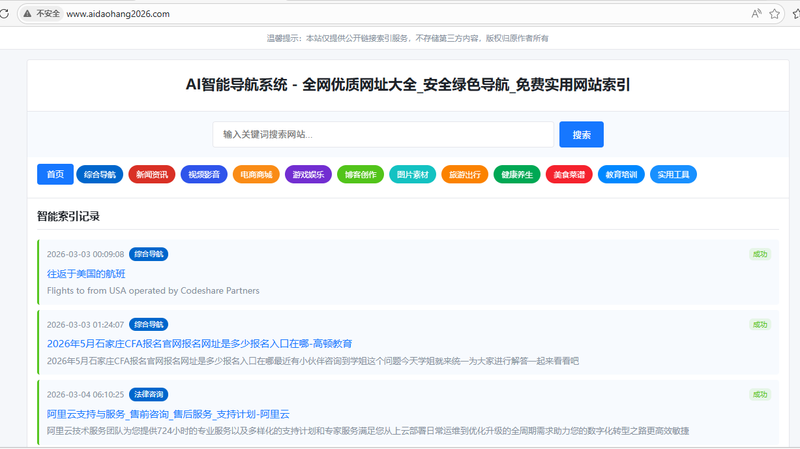Click the address bar URL field
The height and width of the screenshot is (449, 800).
300,14
